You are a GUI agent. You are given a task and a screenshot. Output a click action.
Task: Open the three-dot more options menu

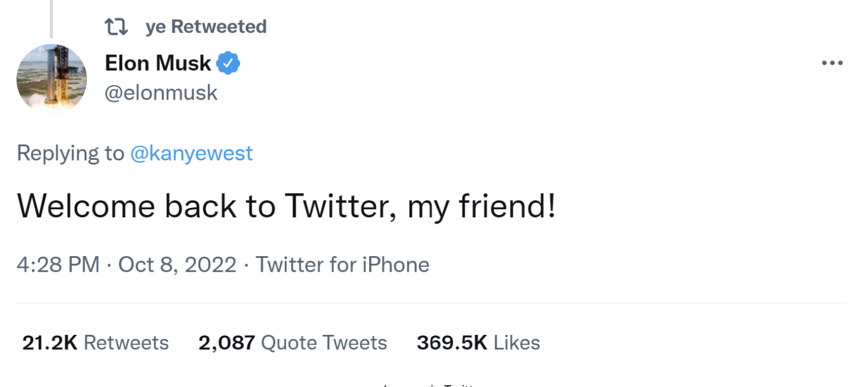click(832, 63)
